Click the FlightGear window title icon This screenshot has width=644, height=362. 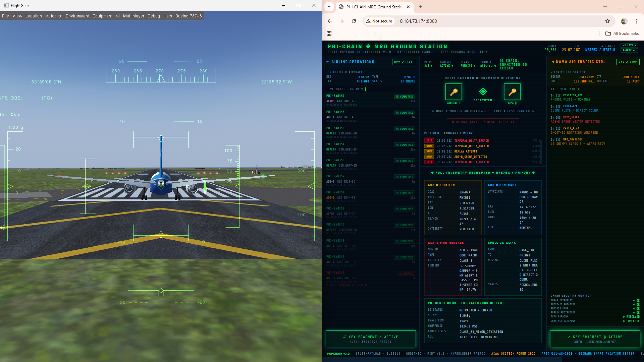point(6,5)
